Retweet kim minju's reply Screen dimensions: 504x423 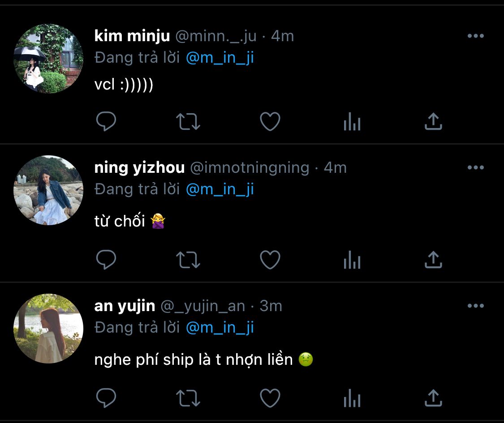[x=188, y=121]
